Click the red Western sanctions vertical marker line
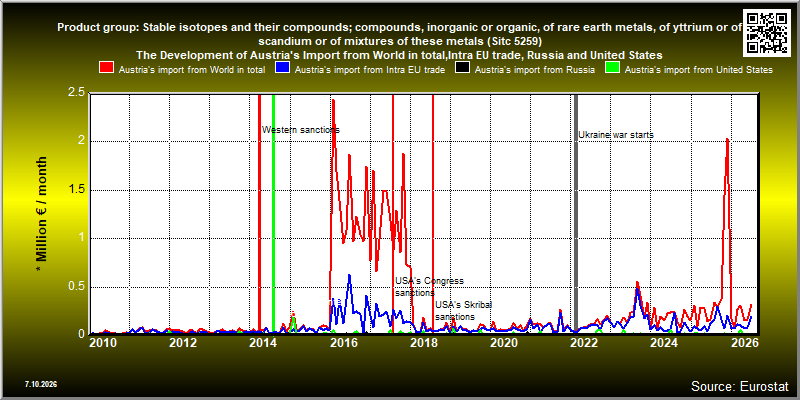 click(259, 214)
